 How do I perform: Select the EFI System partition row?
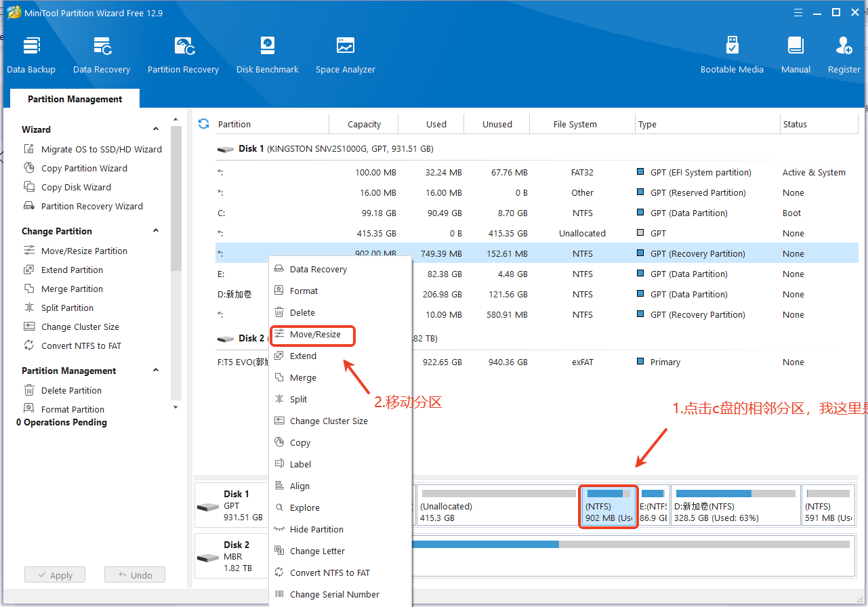537,172
